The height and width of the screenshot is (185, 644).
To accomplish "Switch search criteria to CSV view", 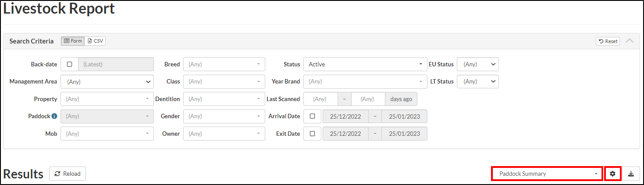I will (96, 41).
